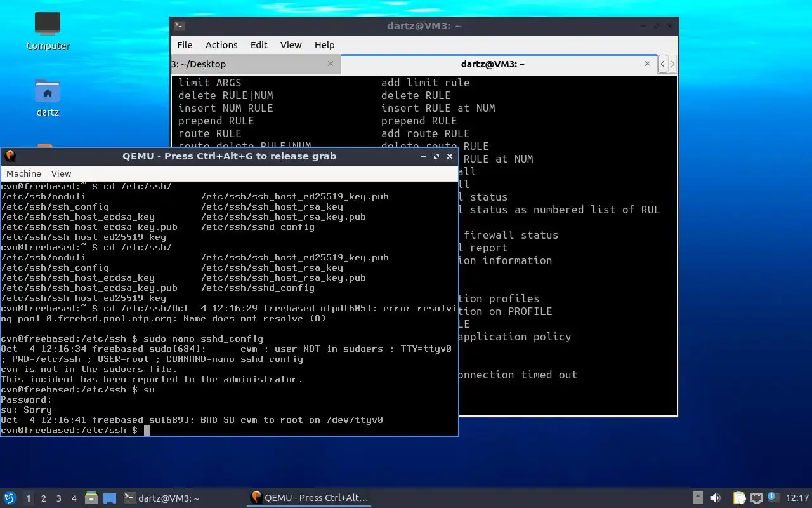The image size is (812, 508).
Task: Click 'BAD SU cvm to root' log line
Action: click(192, 420)
